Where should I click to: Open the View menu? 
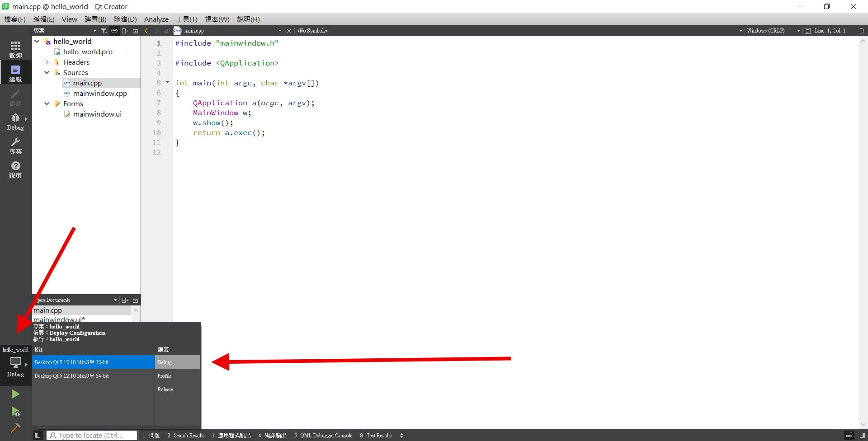coord(70,19)
